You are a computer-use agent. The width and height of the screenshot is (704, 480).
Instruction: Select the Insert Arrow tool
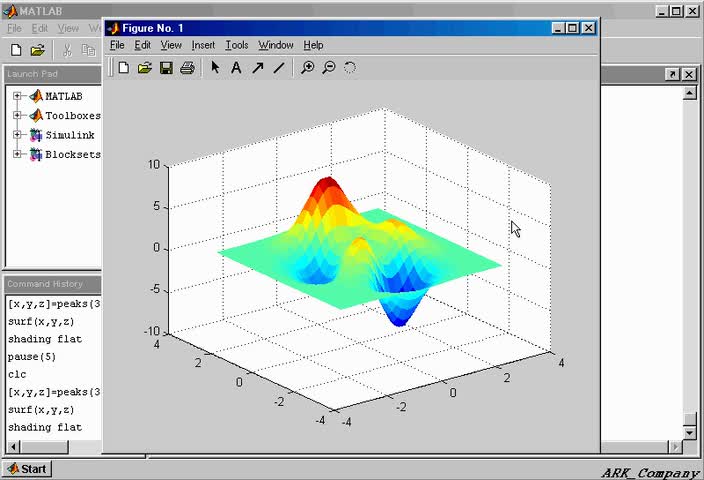point(258,67)
